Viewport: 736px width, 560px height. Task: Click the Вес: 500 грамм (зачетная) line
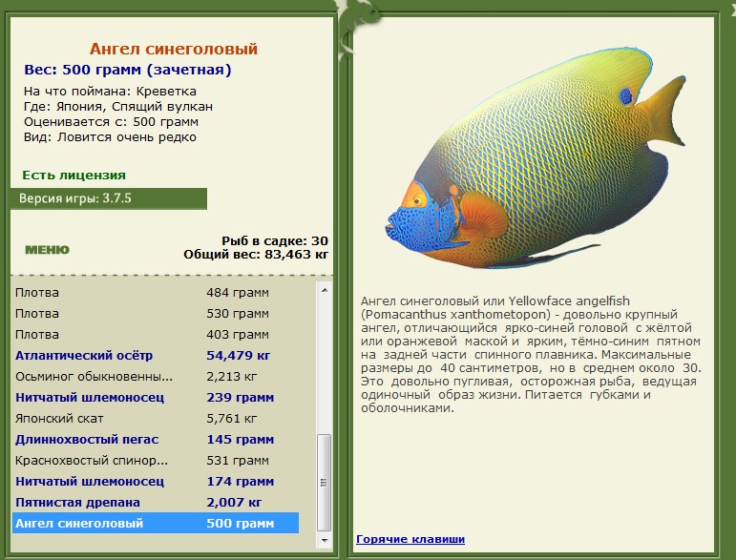tap(128, 70)
